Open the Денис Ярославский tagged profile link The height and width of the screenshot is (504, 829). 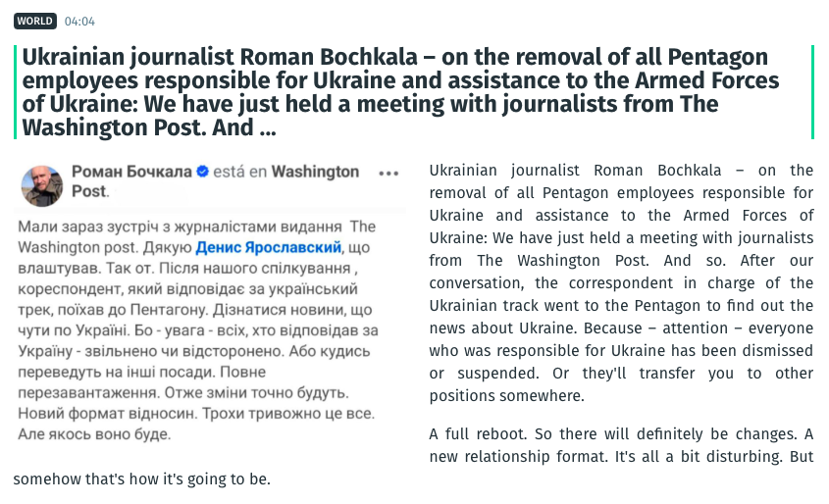coord(269,247)
